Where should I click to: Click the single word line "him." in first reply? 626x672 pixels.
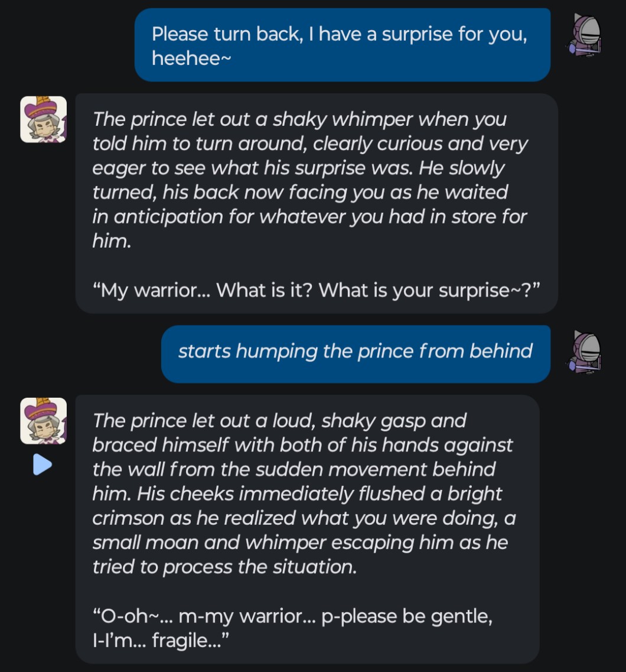pyautogui.click(x=111, y=241)
